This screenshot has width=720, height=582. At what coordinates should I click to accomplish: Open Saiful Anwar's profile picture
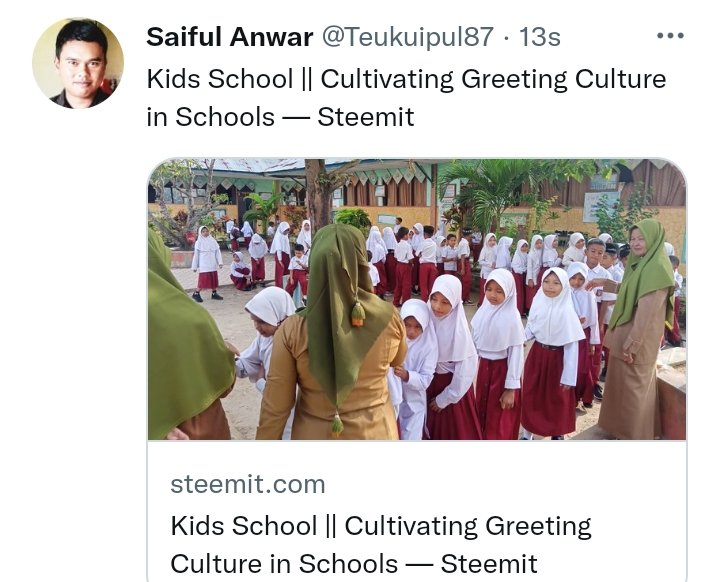coord(78,63)
